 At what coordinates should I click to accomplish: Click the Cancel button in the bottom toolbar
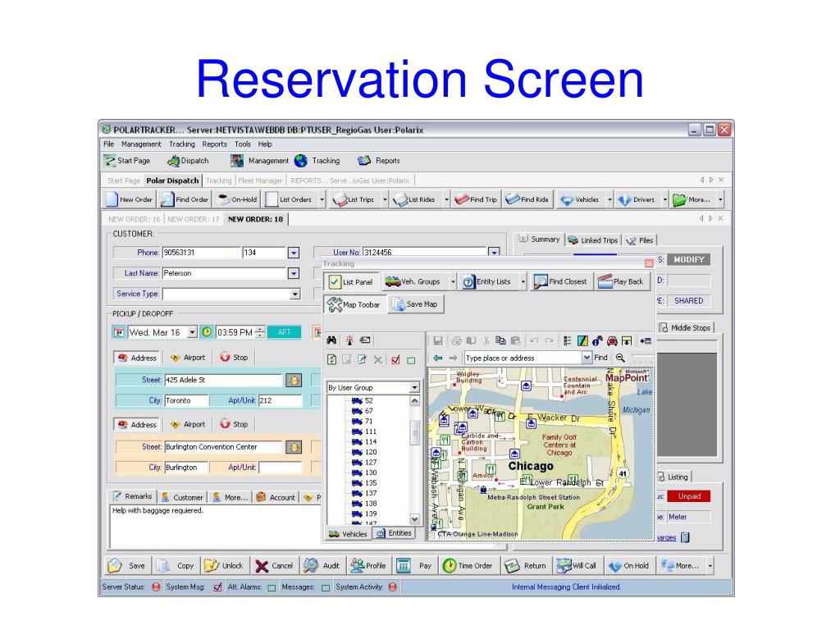pos(274,566)
